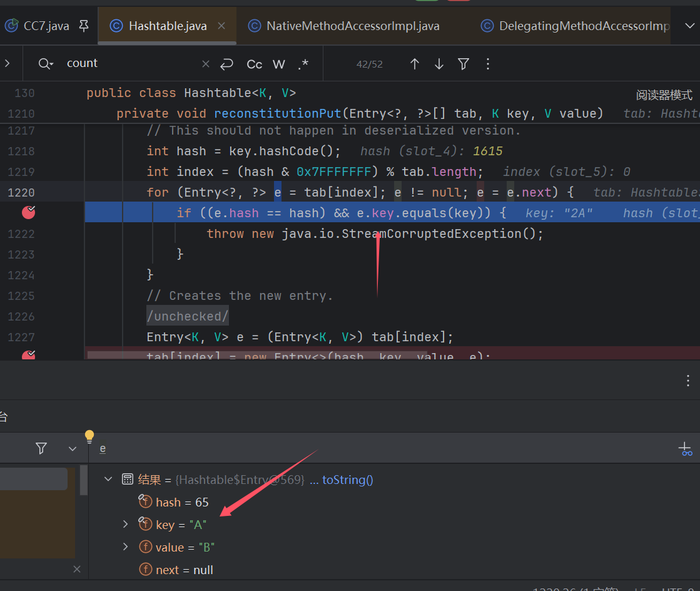
Task: Collapse the 结果 result node
Action: click(108, 480)
